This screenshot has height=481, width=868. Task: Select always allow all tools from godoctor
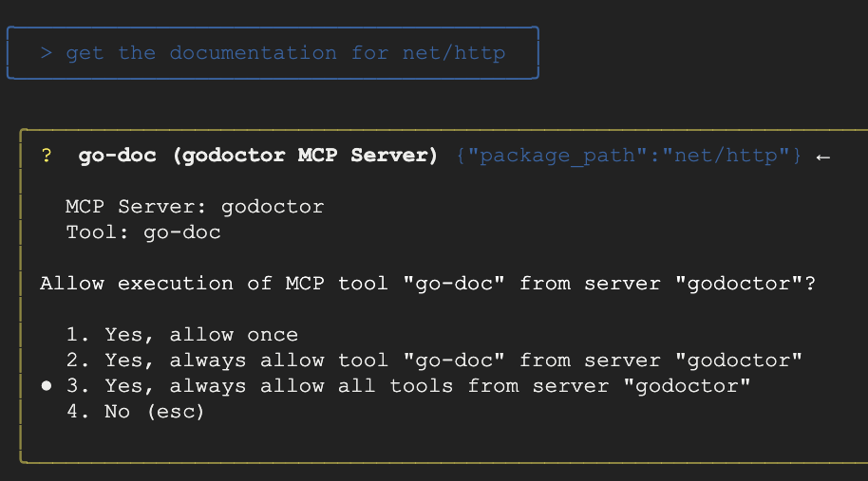click(408, 386)
